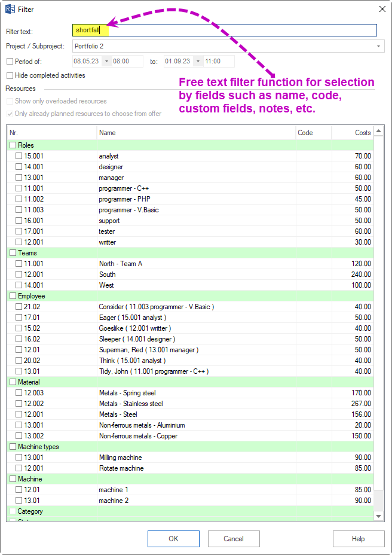Check the employee Sleeper checkbox

19,339
